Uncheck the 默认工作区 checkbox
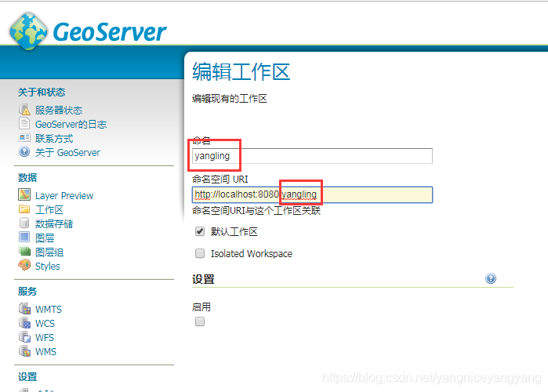The image size is (548, 392). point(200,231)
